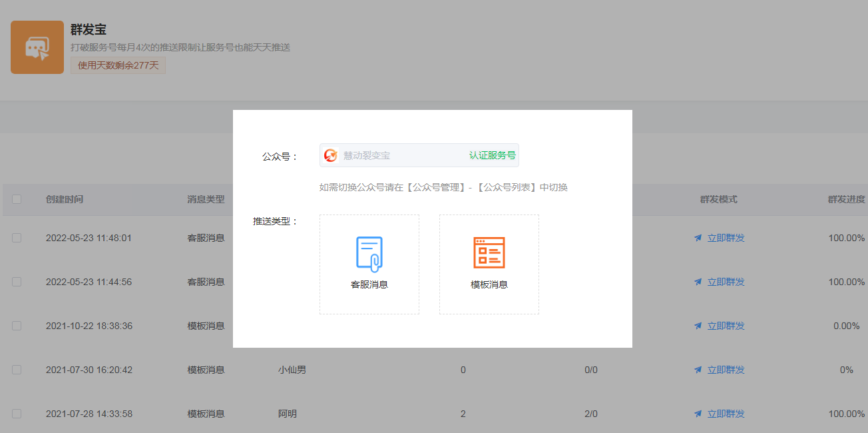The height and width of the screenshot is (433, 868).
Task: Click 立即群发 link in 2021-07-28 14:33:58 row
Action: (726, 414)
